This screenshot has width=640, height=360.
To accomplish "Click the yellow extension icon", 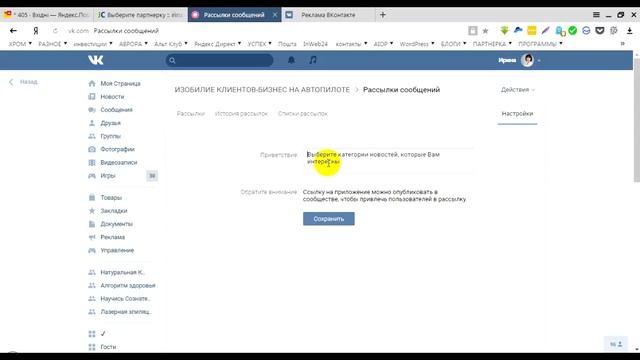I will (532, 31).
